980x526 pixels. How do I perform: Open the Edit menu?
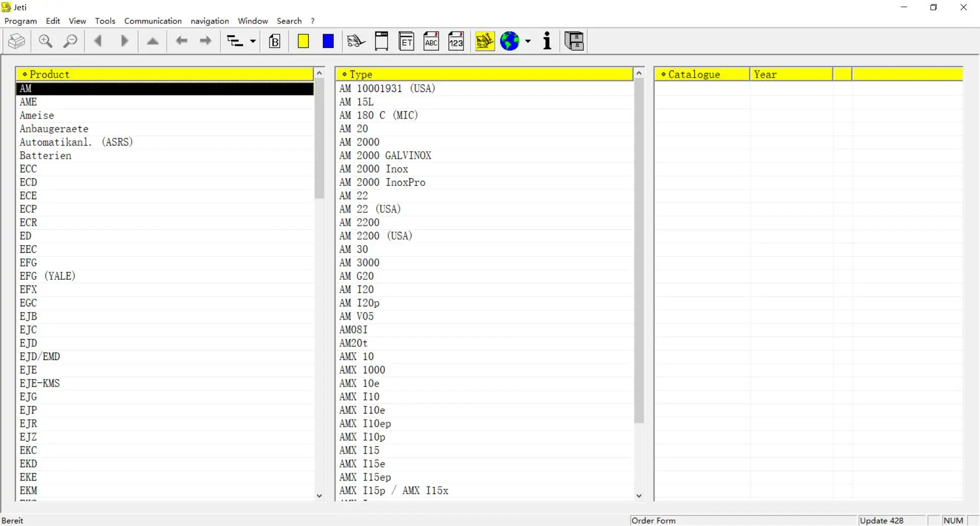click(53, 21)
